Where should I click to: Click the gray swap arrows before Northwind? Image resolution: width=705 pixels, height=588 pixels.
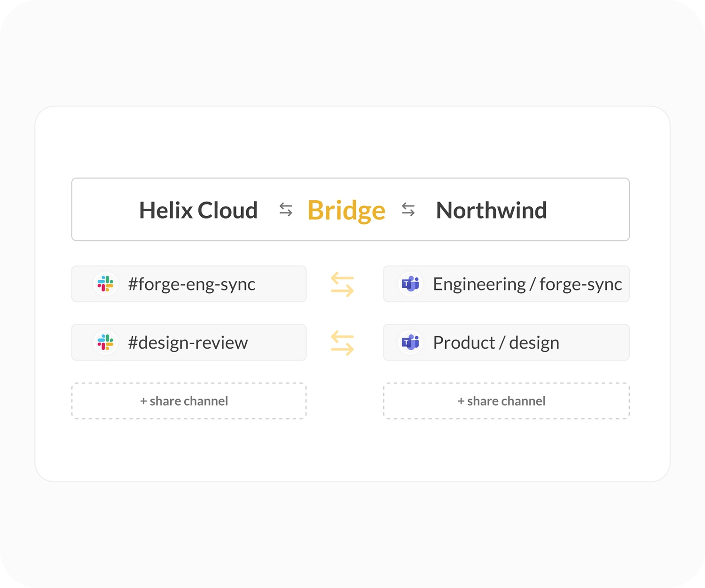point(408,210)
